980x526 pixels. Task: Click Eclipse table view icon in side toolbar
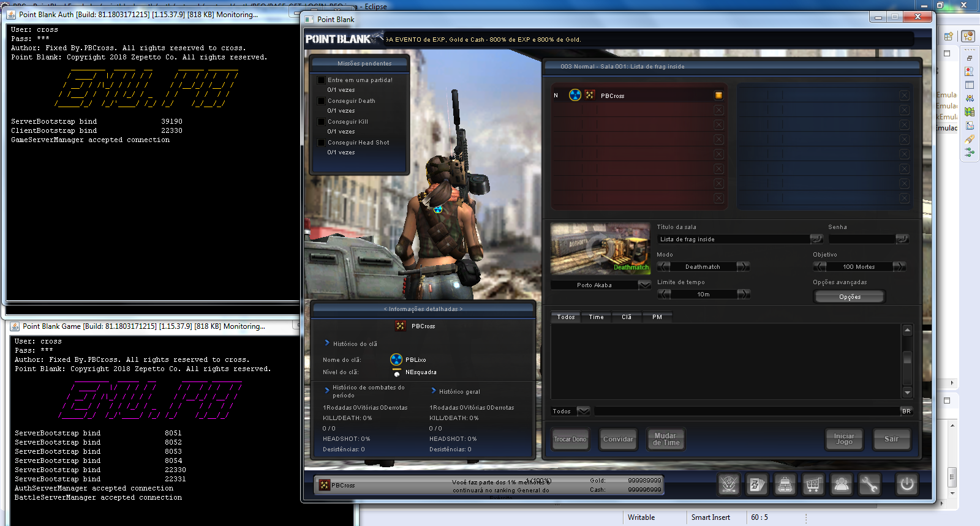click(x=970, y=85)
